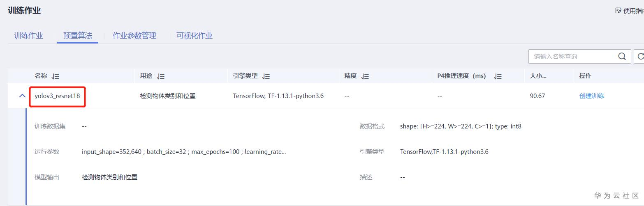Click the 检测物体类别和位置 usage cell
The width and height of the screenshot is (644, 206).
coord(168,96)
